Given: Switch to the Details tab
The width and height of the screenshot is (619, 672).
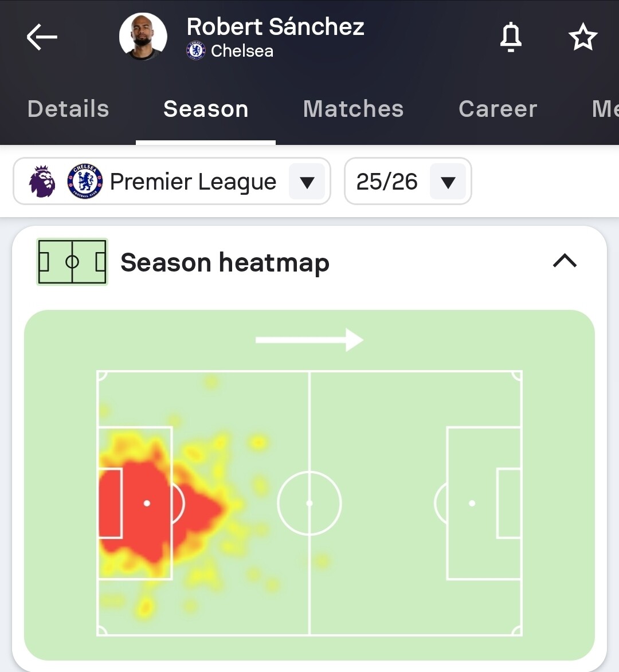Looking at the screenshot, I should pyautogui.click(x=68, y=109).
